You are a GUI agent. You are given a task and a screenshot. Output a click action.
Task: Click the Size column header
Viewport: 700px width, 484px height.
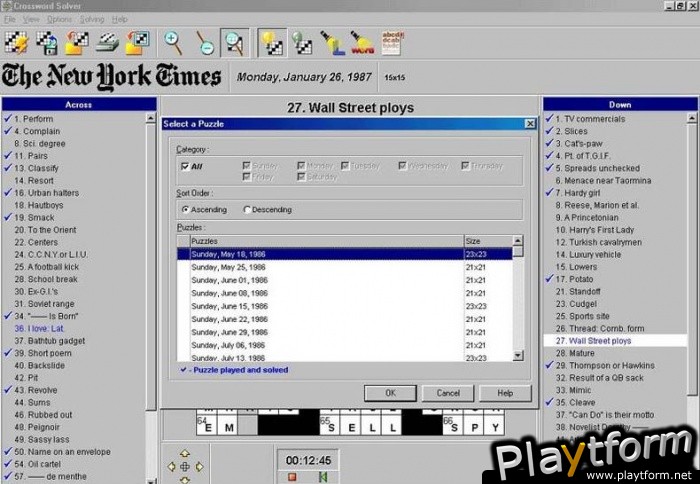click(488, 241)
